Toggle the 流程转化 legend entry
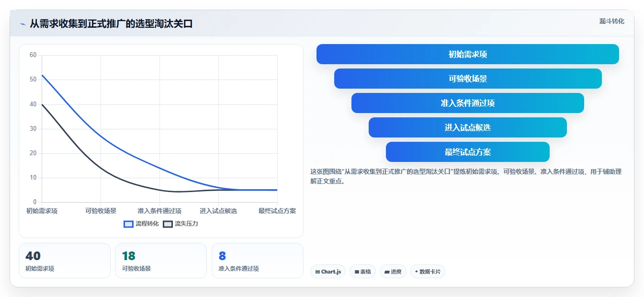The height and width of the screenshot is (297, 644). click(x=141, y=224)
